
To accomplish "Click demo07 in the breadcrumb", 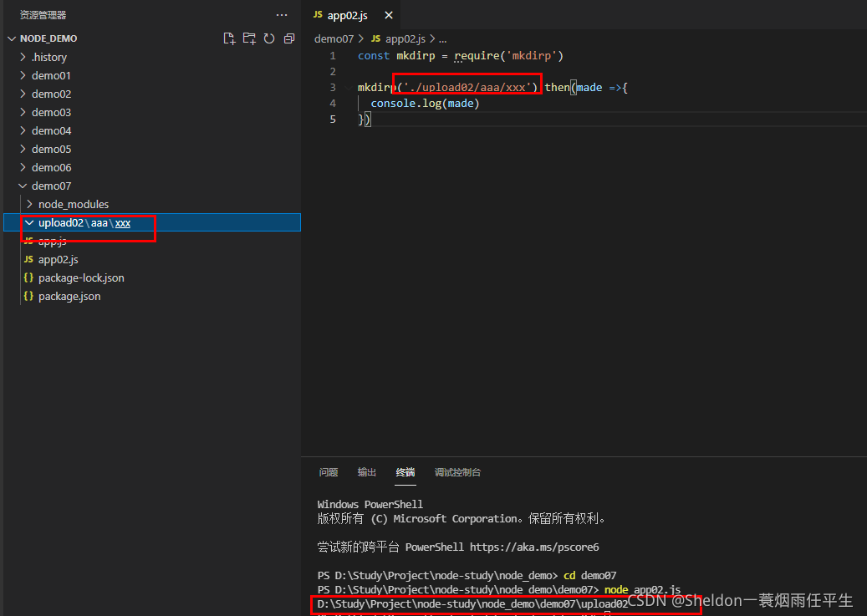I will click(334, 38).
